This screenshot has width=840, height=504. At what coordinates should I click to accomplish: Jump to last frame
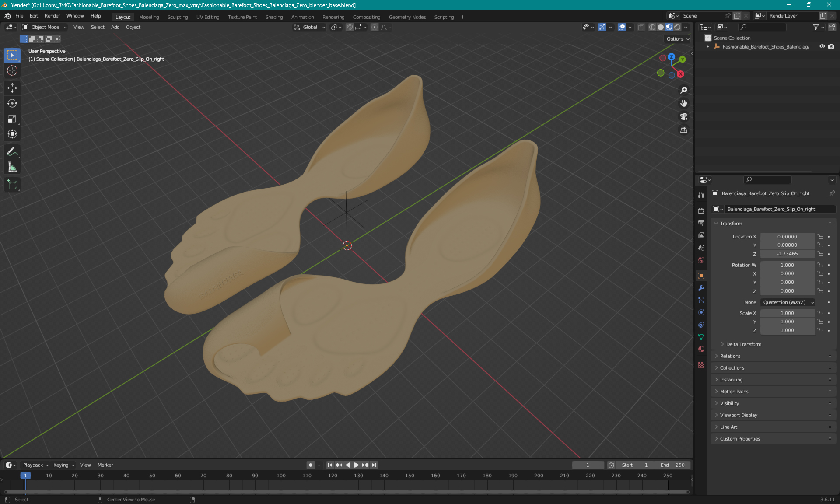(x=374, y=465)
